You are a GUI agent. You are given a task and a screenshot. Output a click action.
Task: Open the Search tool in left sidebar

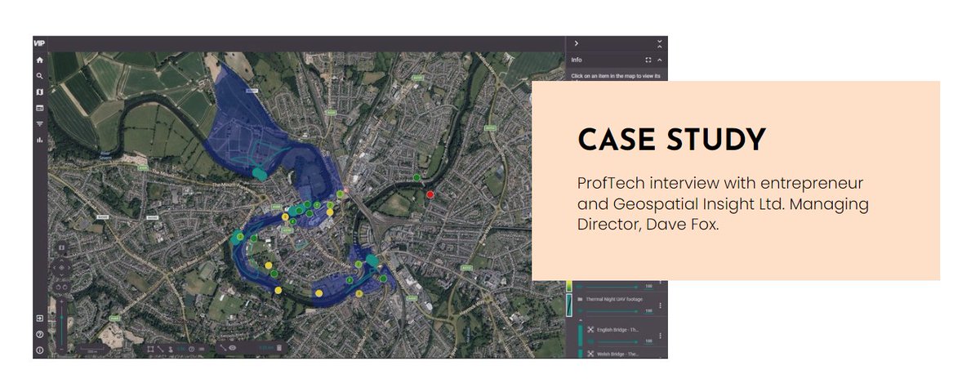pos(39,76)
